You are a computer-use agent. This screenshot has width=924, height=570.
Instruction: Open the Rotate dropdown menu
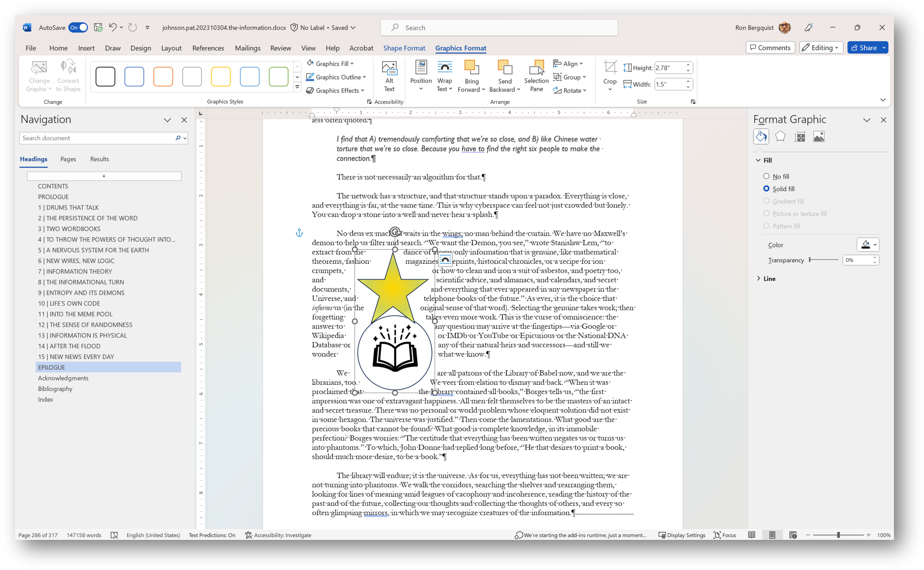pos(571,90)
